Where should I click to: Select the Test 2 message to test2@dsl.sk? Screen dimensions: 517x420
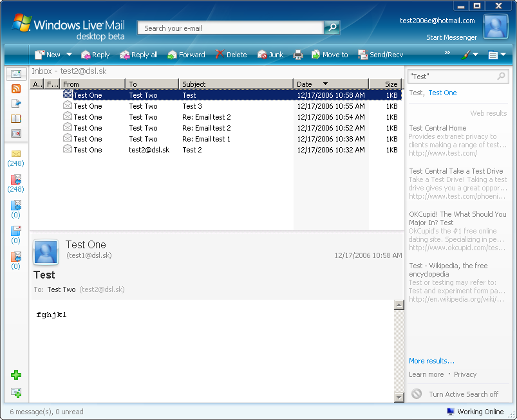point(216,150)
